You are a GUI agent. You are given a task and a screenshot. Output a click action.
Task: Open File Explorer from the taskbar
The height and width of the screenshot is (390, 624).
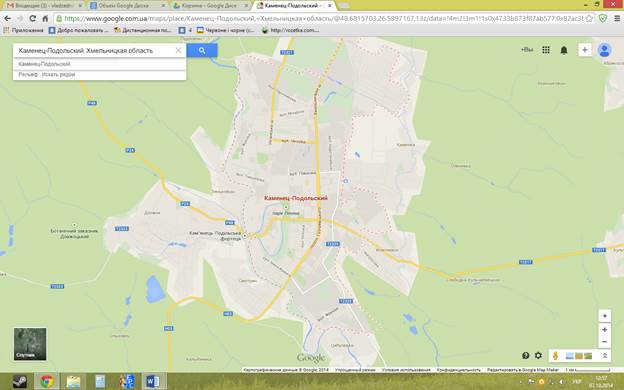pyautogui.click(x=73, y=382)
